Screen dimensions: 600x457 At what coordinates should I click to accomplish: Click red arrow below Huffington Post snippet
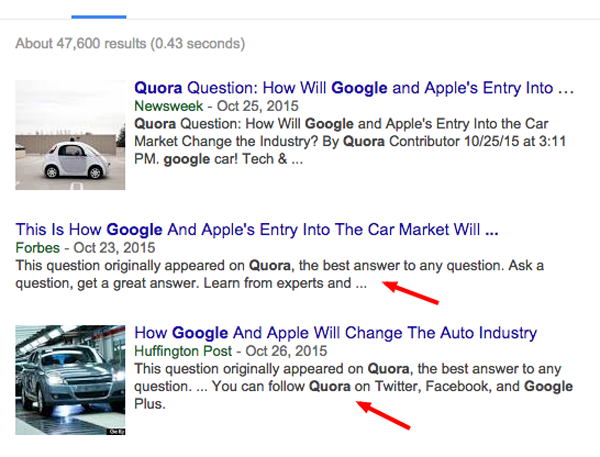coord(385,414)
